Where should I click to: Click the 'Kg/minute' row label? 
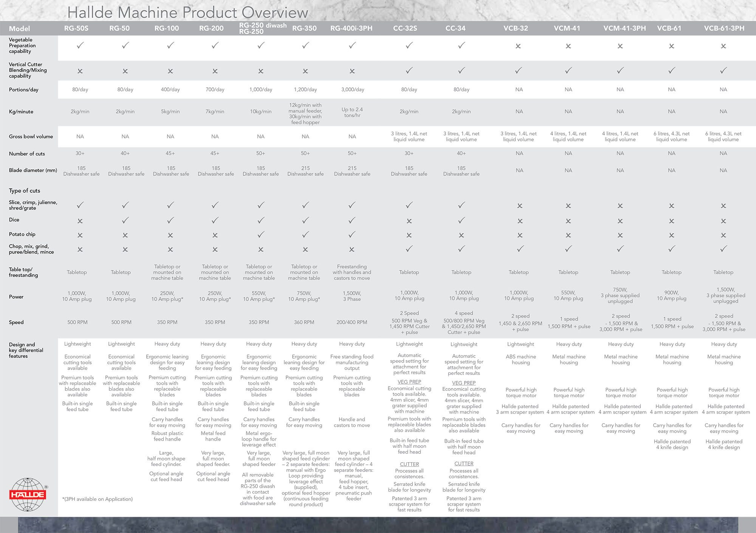click(21, 112)
